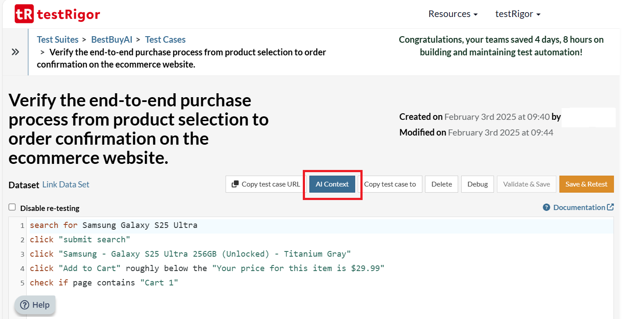Click the testRigor logo icon
The height and width of the screenshot is (319, 644).
click(x=24, y=14)
